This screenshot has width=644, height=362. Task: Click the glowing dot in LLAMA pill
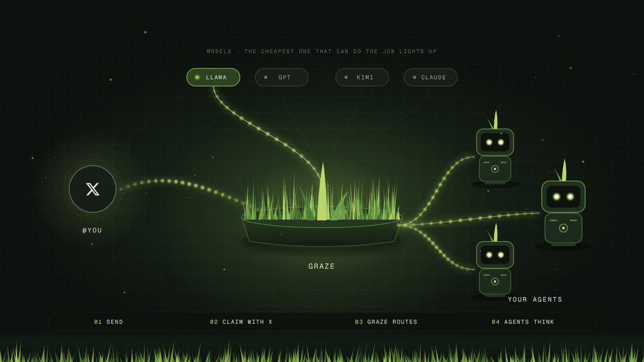[x=197, y=77]
